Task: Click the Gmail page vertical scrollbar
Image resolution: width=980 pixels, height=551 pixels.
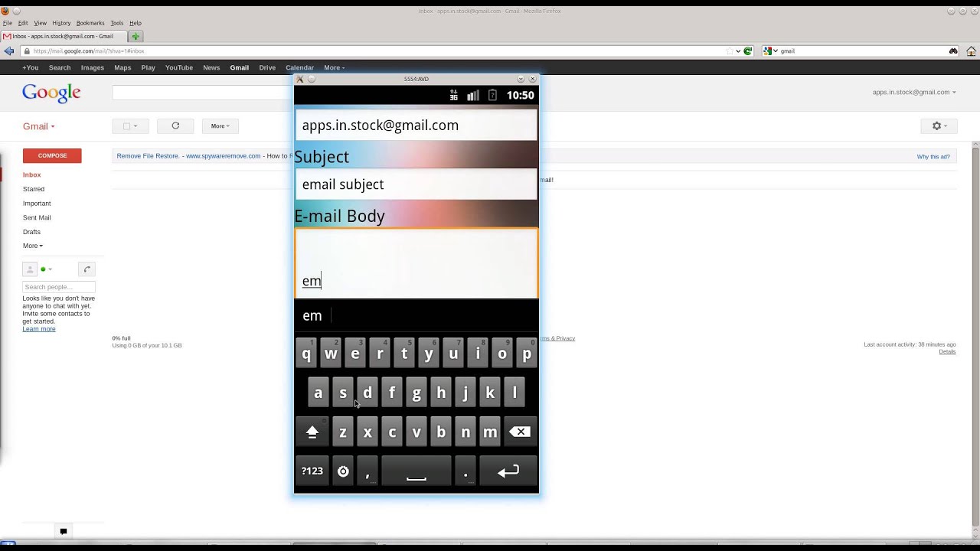Action: coord(975,337)
